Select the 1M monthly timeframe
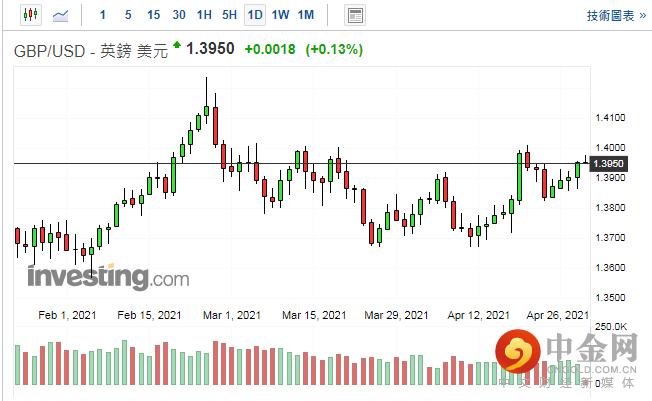Screen dimensions: 652x401 306,15
